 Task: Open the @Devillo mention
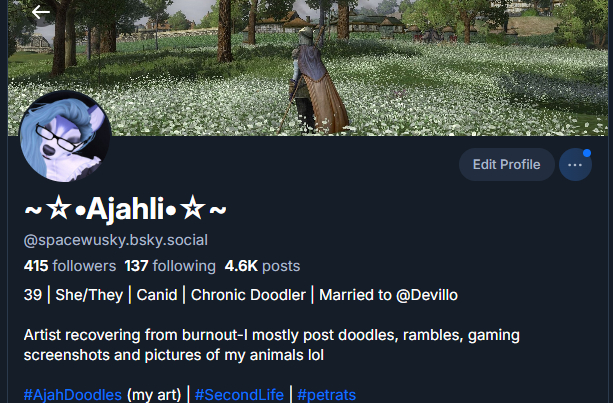click(x=427, y=295)
